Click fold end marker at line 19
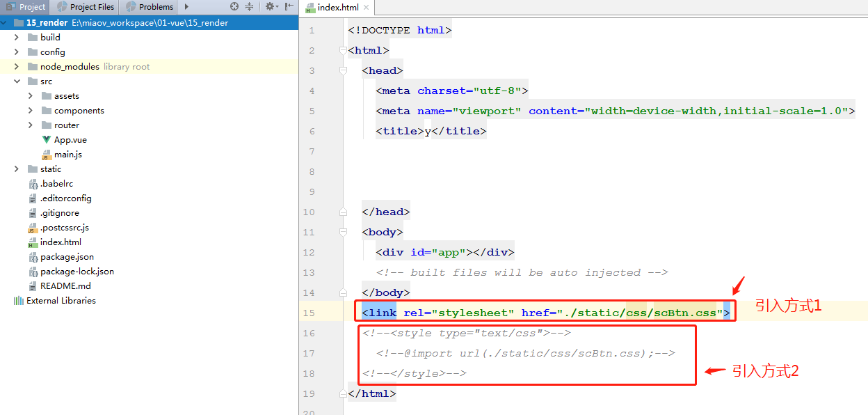Screen dimensions: 868x415 (342, 393)
